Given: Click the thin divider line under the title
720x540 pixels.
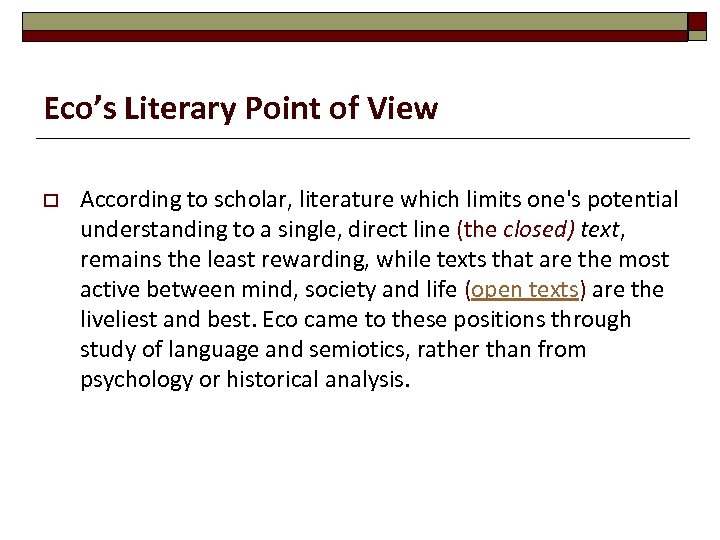Looking at the screenshot, I should pyautogui.click(x=366, y=138).
